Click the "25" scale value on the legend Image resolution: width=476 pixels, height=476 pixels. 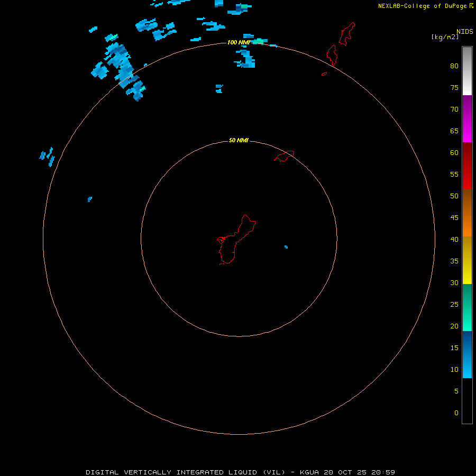click(454, 305)
